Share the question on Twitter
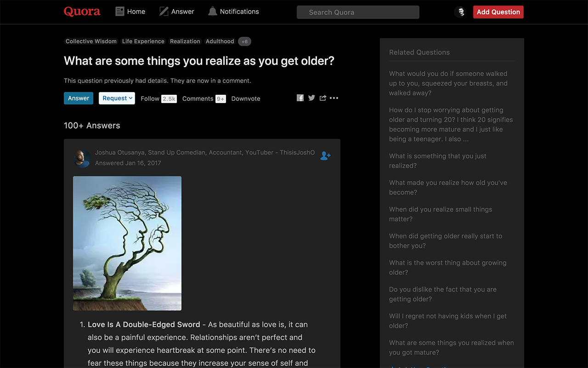This screenshot has height=368, width=588. pyautogui.click(x=311, y=98)
